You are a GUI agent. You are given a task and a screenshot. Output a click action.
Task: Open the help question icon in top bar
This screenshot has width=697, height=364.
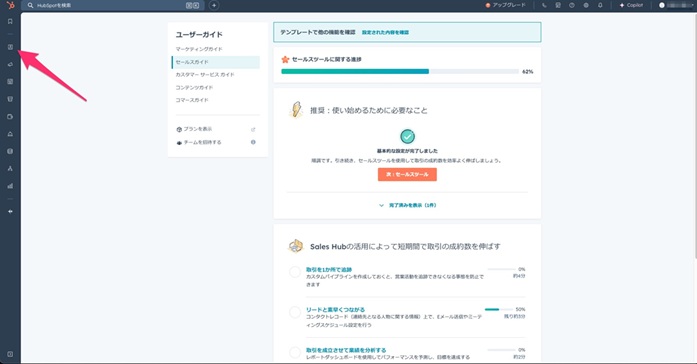click(572, 5)
